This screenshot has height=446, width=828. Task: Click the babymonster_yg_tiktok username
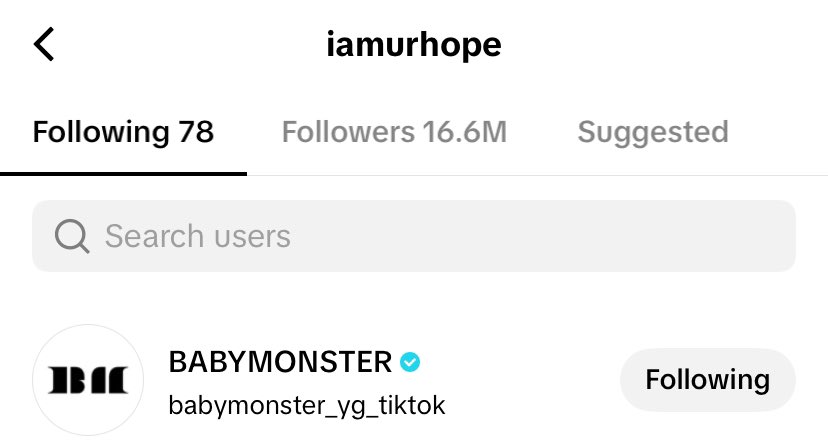tap(307, 406)
